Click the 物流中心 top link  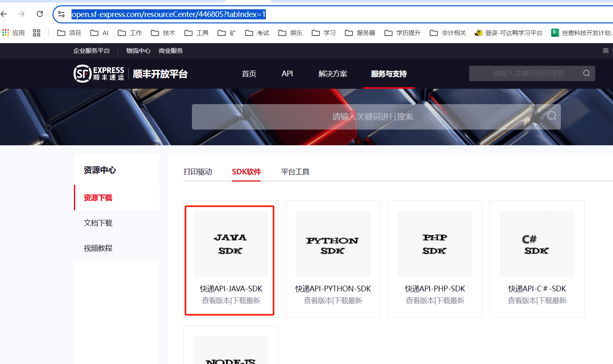click(138, 51)
